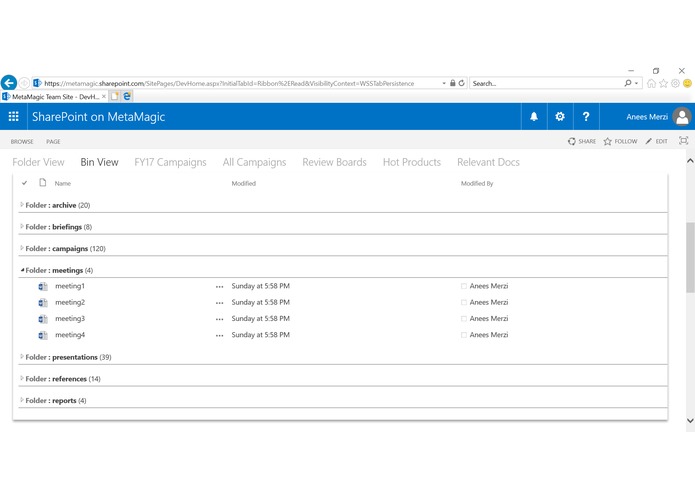The width and height of the screenshot is (695, 494).
Task: Click the meeting2 Word document icon
Action: pyautogui.click(x=43, y=303)
